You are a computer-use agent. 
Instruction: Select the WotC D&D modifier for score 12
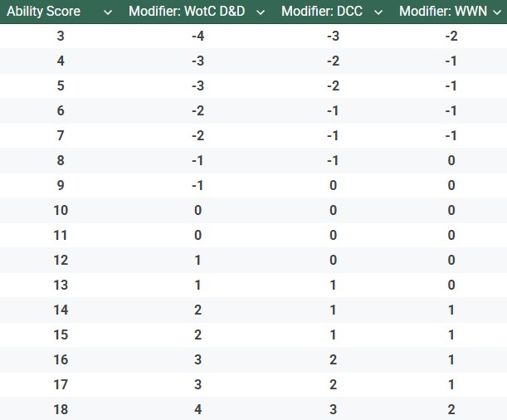pyautogui.click(x=197, y=260)
